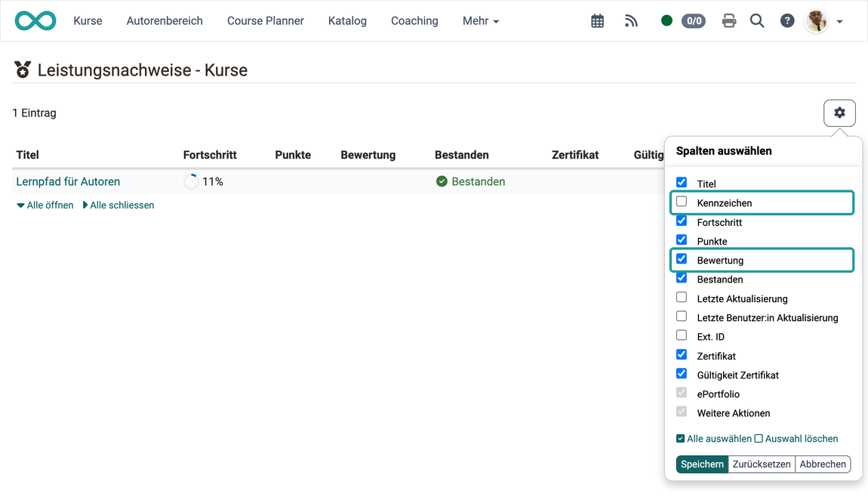The height and width of the screenshot is (497, 868).
Task: Expand all rows with Alle öffnen
Action: tap(45, 205)
